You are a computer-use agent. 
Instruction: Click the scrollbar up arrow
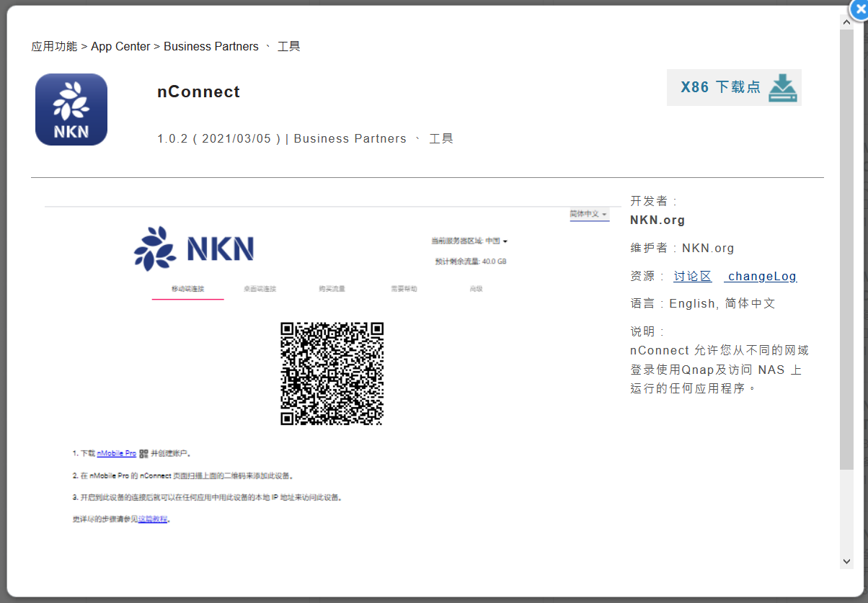pyautogui.click(x=846, y=22)
